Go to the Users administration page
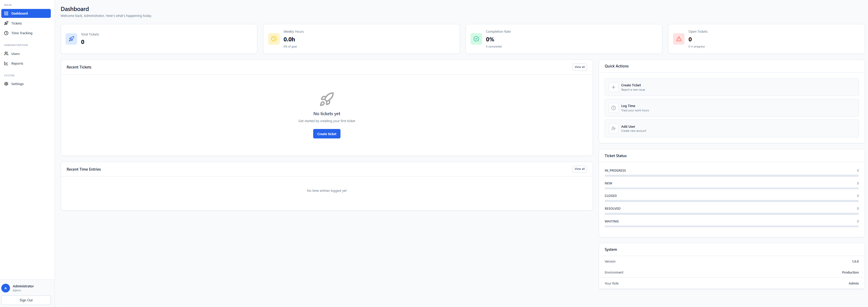868x307 pixels. pos(16,54)
